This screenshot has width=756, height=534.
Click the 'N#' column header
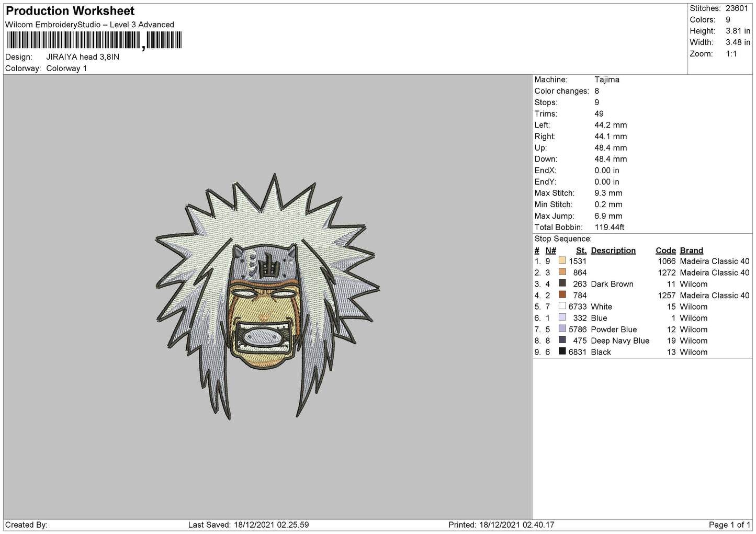551,251
